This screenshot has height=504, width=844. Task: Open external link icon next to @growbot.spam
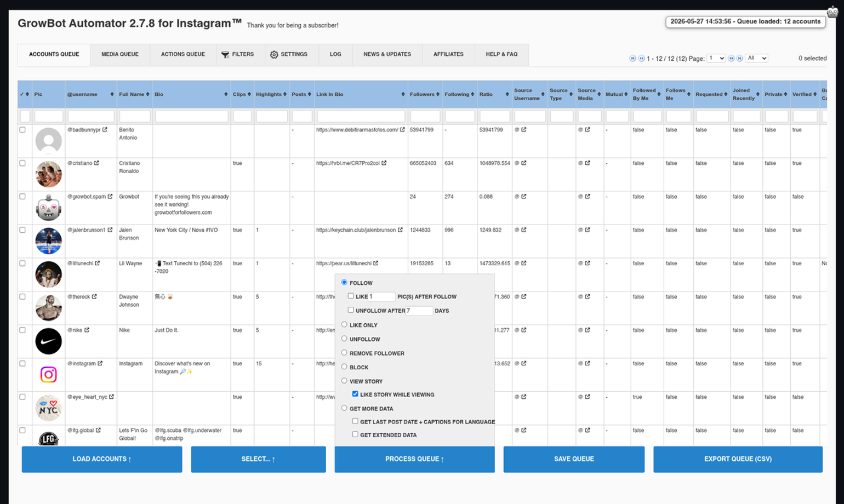pyautogui.click(x=110, y=197)
